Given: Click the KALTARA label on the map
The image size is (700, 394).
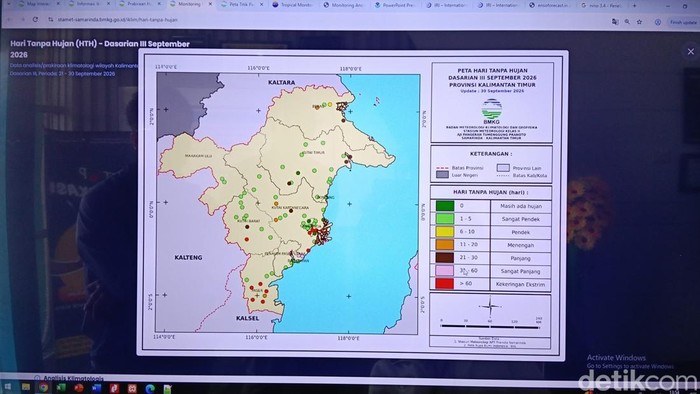Looking at the screenshot, I should (281, 83).
